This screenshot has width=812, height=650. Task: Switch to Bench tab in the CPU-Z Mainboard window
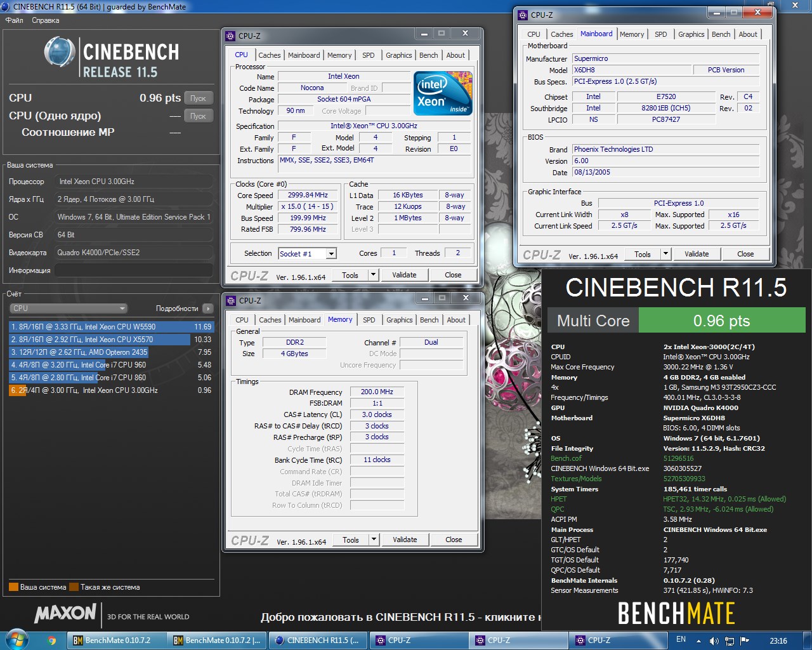click(x=721, y=34)
